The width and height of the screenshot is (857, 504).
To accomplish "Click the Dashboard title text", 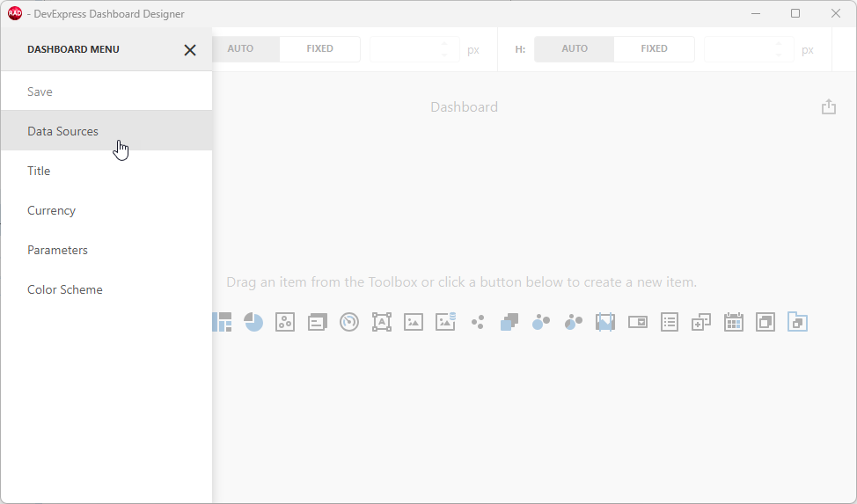I will click(x=464, y=107).
